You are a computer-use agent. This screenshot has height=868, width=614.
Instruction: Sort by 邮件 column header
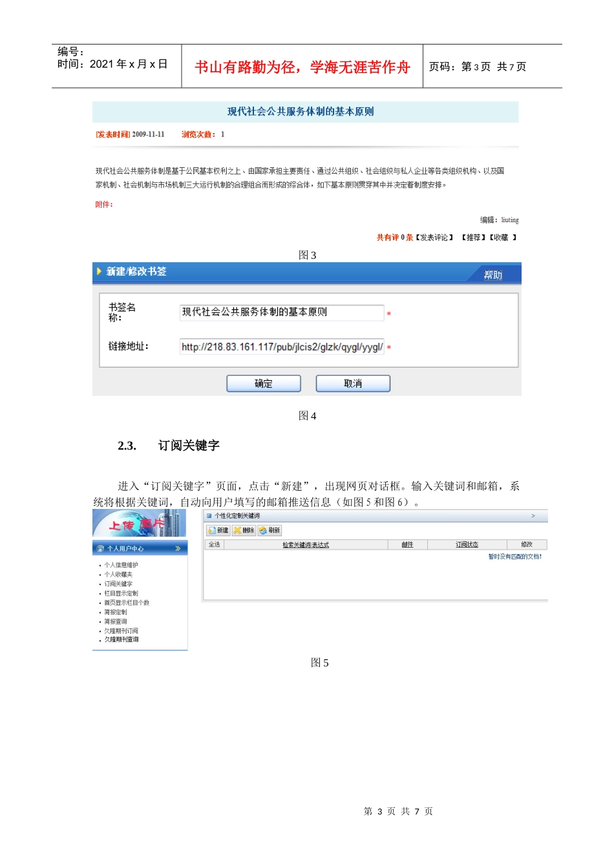coord(407,545)
